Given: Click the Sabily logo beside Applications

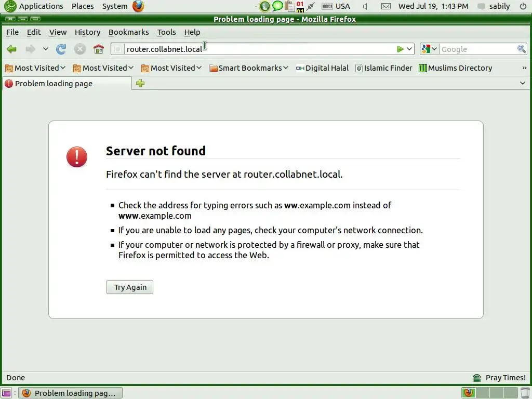Looking at the screenshot, I should pyautogui.click(x=10, y=6).
